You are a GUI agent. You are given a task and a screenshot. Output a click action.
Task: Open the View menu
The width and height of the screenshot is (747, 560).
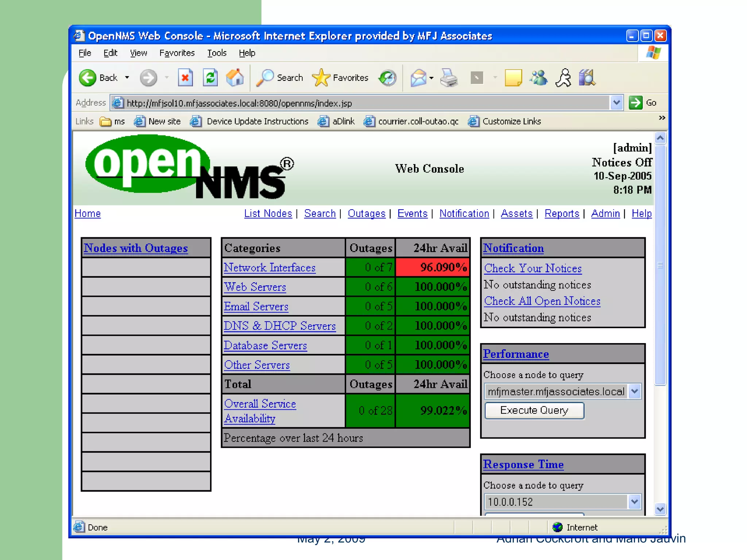pyautogui.click(x=139, y=53)
